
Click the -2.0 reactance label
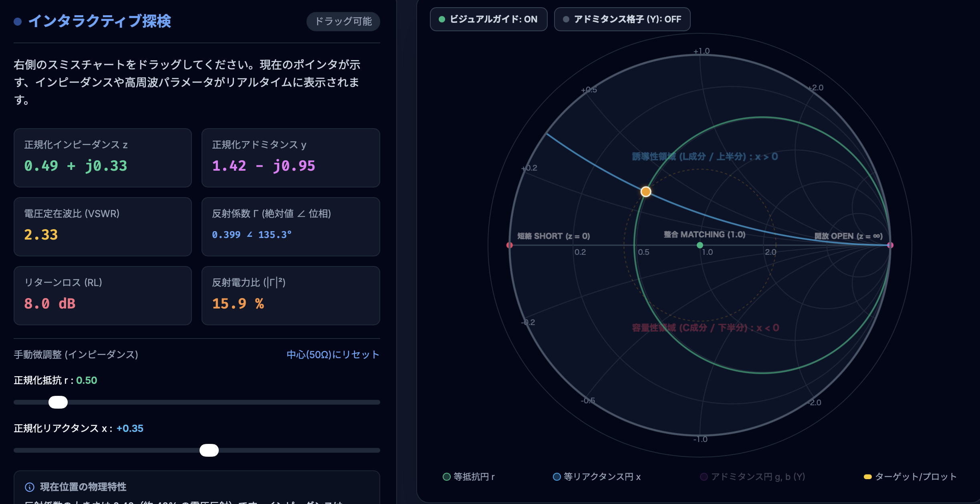(x=814, y=402)
